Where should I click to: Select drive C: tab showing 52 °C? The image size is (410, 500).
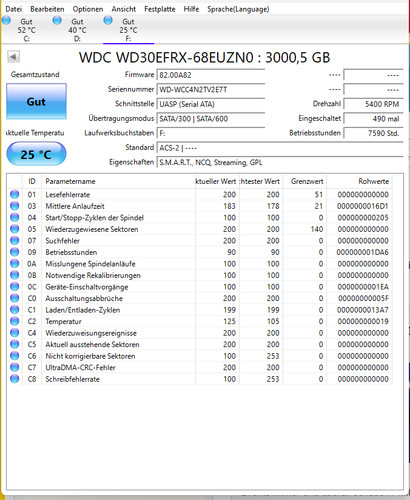[x=26, y=30]
